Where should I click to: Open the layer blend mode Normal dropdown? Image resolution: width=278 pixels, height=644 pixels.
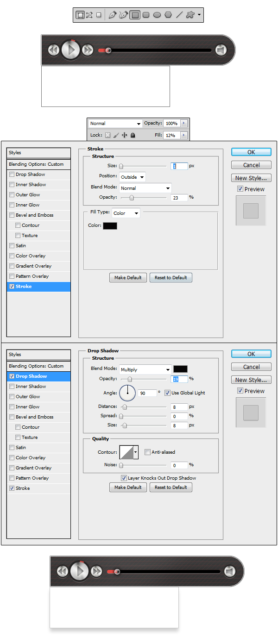tap(115, 123)
